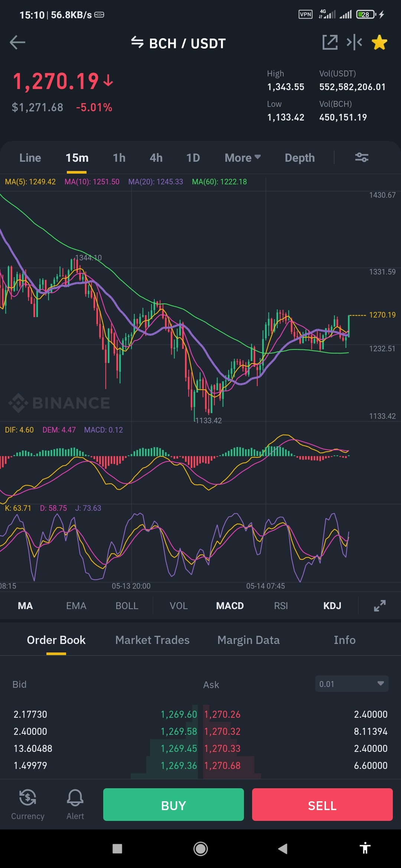The width and height of the screenshot is (401, 868).
Task: Tap the red SELL button
Action: (322, 805)
